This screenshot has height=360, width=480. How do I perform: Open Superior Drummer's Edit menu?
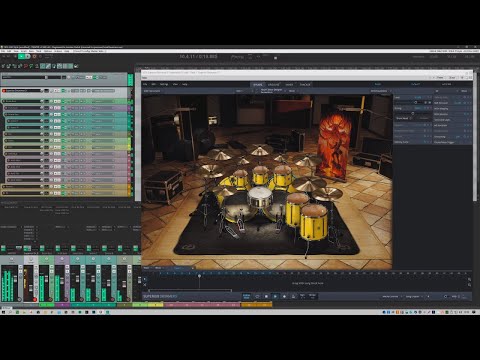click(154, 84)
